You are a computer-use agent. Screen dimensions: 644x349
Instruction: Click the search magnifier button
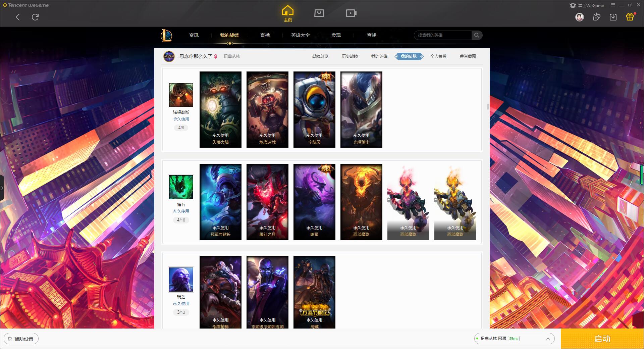(477, 35)
